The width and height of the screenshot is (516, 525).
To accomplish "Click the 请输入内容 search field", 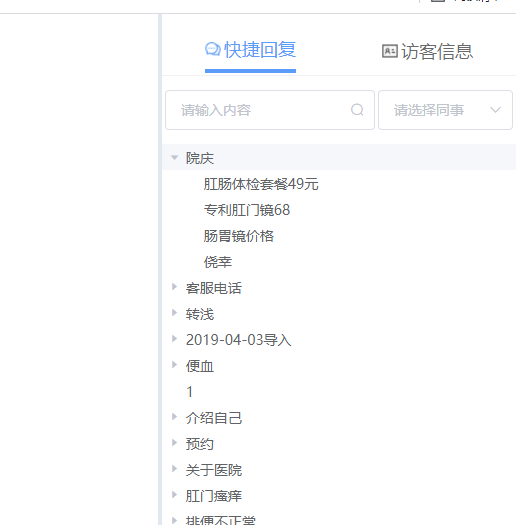I will click(270, 110).
